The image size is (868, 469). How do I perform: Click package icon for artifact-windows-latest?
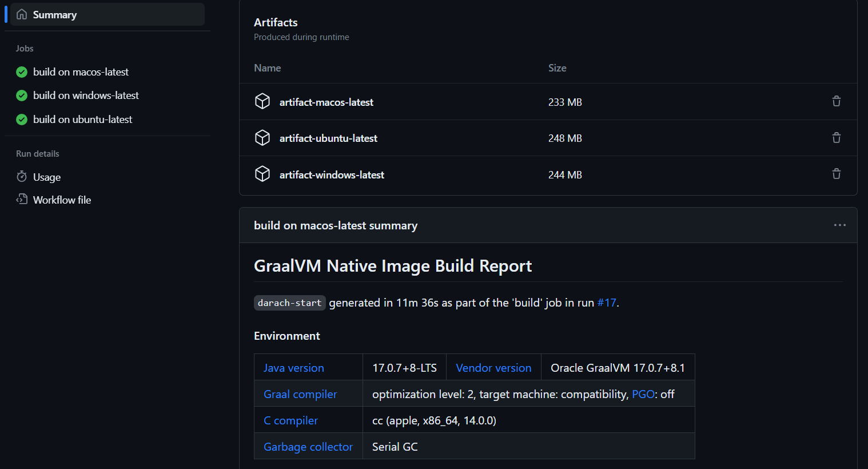click(x=262, y=174)
